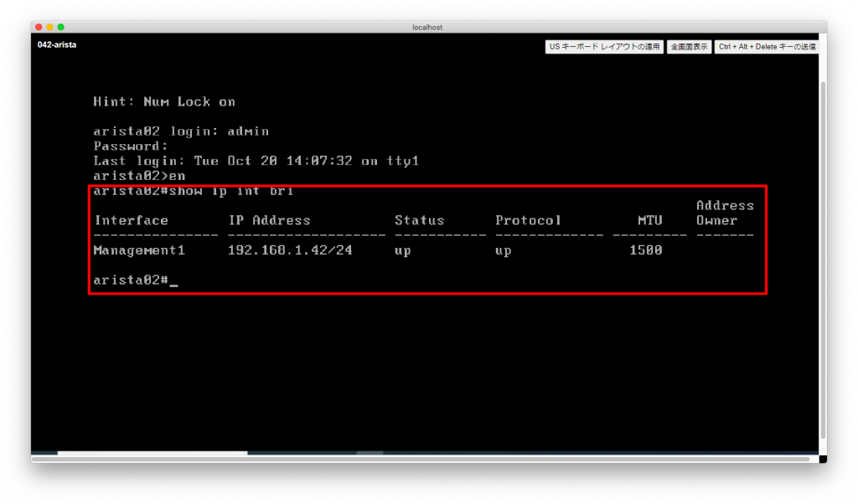Select the Management1 interface entry
The image size is (858, 504).
click(138, 249)
